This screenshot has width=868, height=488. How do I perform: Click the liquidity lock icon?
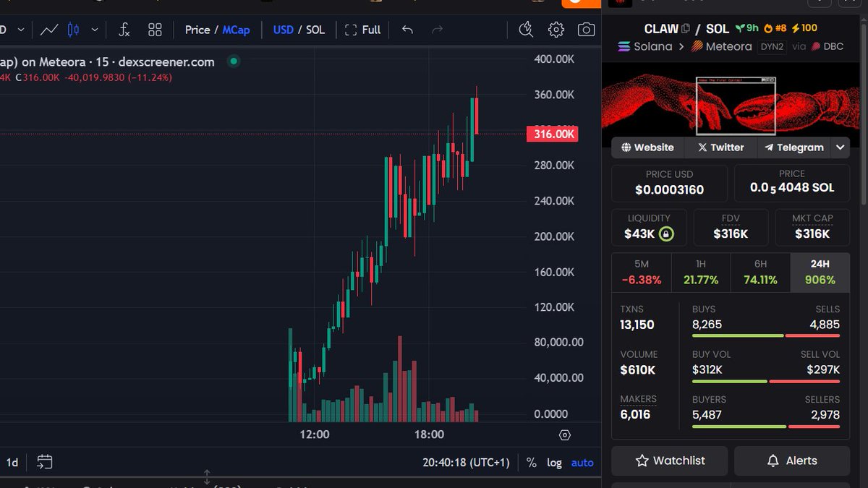click(x=666, y=234)
